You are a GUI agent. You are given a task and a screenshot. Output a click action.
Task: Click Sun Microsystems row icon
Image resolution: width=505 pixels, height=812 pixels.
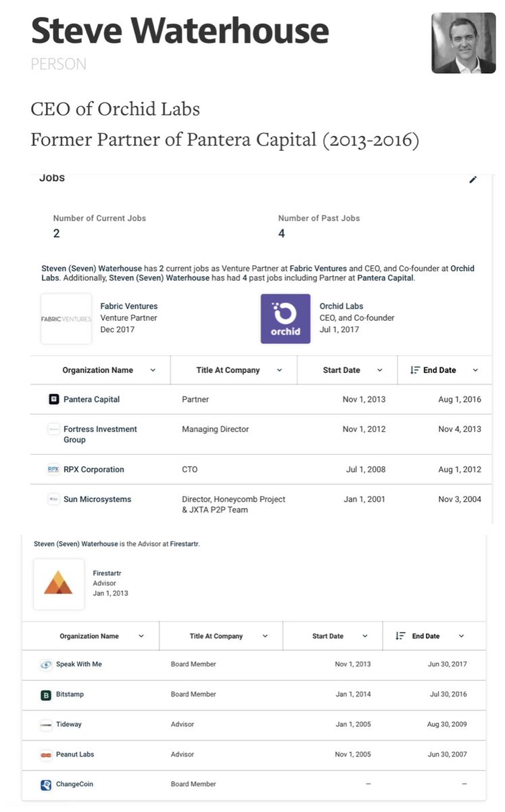tap(54, 499)
